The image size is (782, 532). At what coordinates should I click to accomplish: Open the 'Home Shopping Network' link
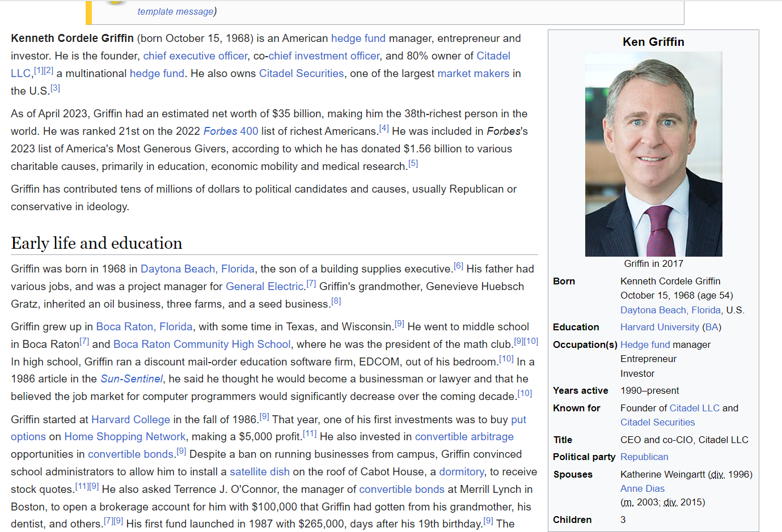pos(125,437)
